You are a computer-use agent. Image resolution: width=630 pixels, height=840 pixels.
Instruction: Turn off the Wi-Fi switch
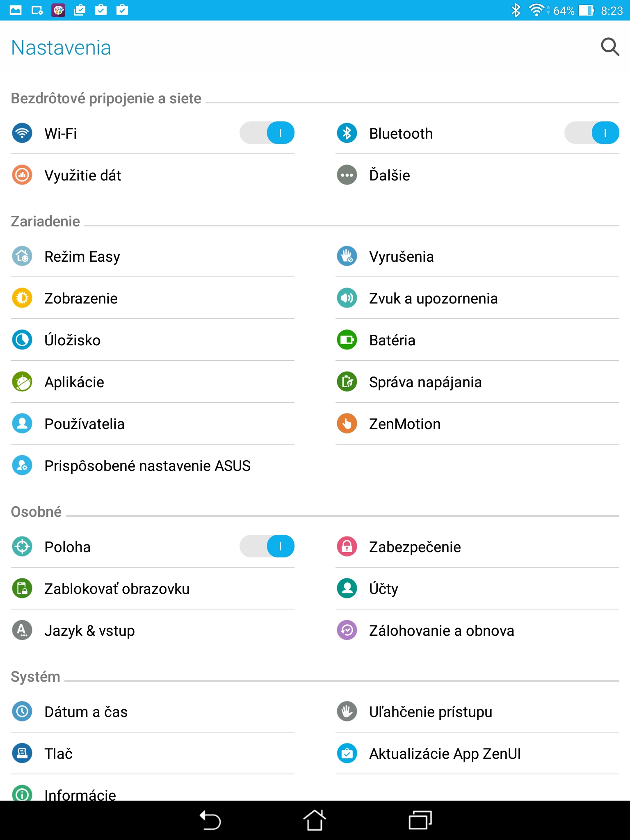267,133
